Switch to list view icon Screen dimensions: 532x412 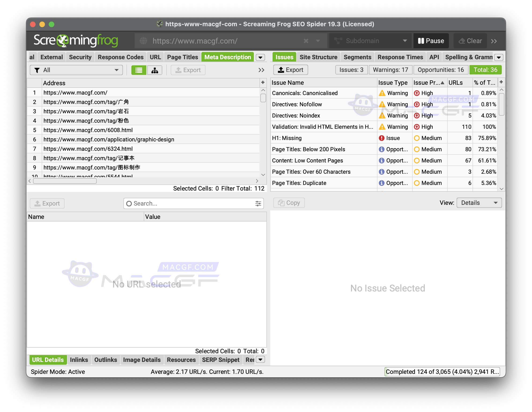click(x=139, y=70)
